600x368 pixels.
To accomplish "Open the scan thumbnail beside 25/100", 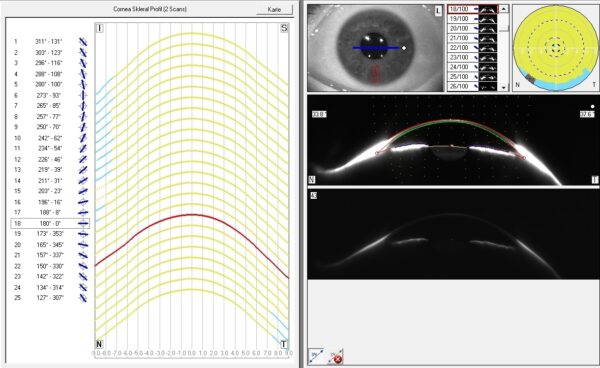I will (x=488, y=77).
